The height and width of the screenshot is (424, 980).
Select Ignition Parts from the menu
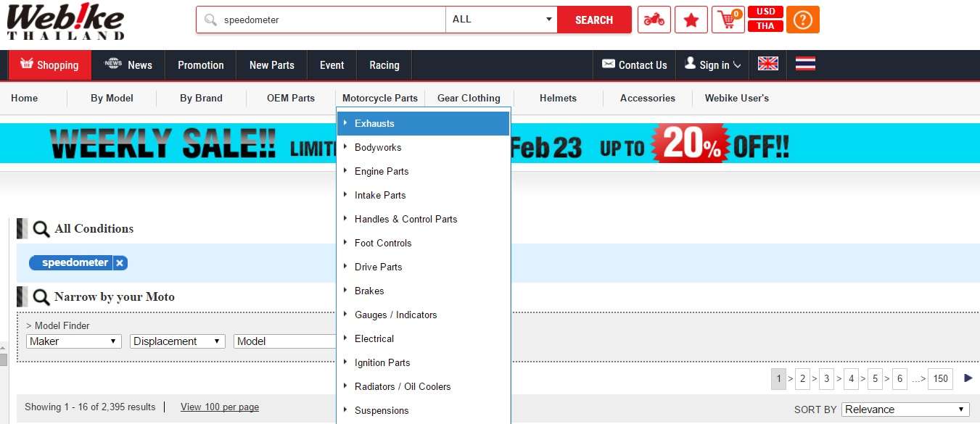click(x=424, y=362)
